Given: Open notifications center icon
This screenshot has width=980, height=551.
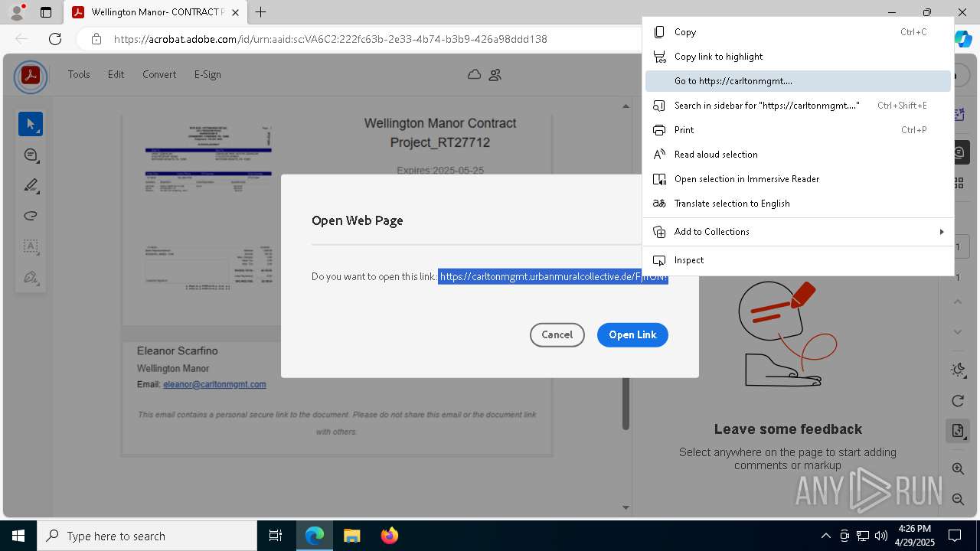Looking at the screenshot, I should [x=955, y=536].
